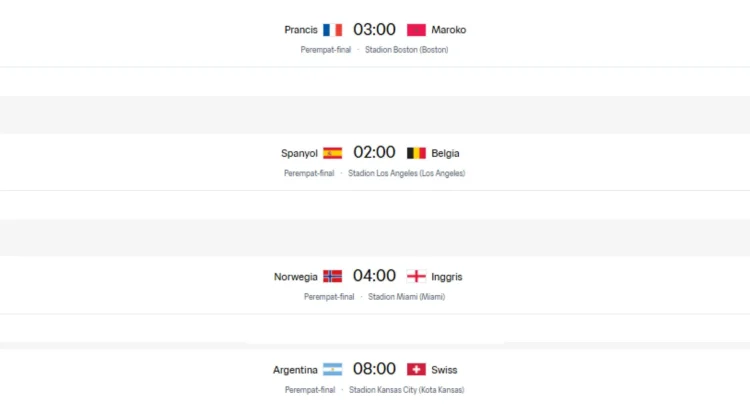Viewport: 750px width, 420px height.
Task: Click the Switzerland flag icon
Action: (416, 369)
